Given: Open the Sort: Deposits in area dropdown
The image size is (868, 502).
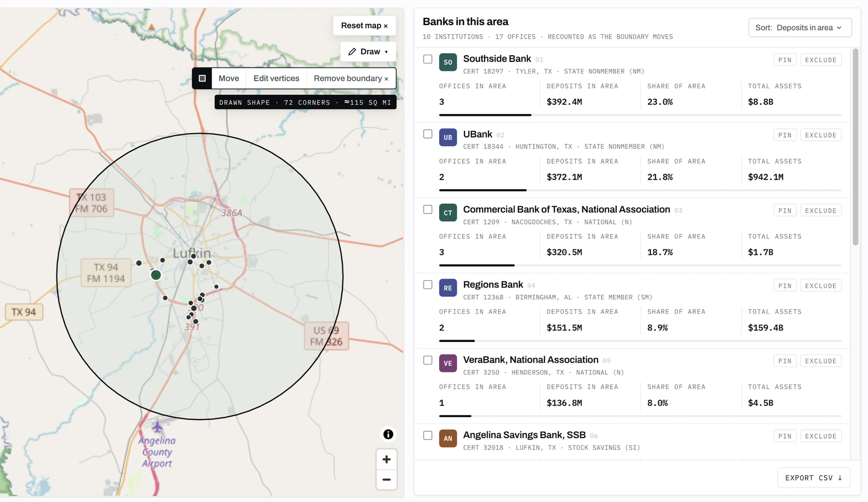Looking at the screenshot, I should pos(800,27).
